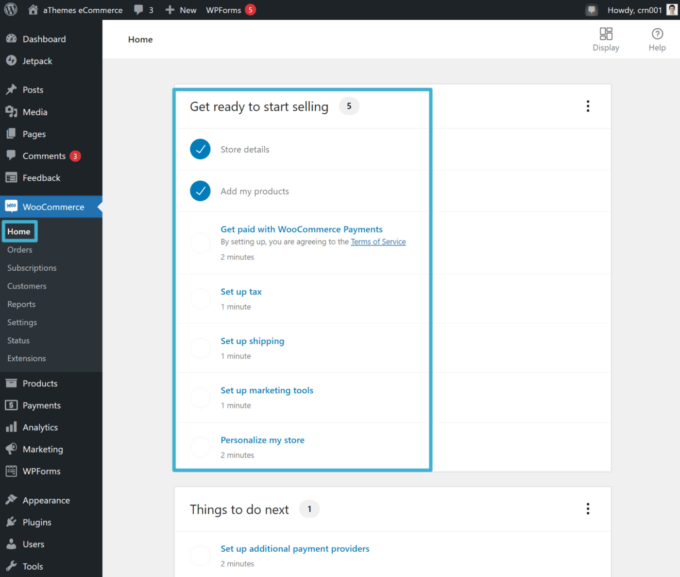Select Orders in WooCommerce submenu
This screenshot has height=577, width=680.
click(x=20, y=250)
